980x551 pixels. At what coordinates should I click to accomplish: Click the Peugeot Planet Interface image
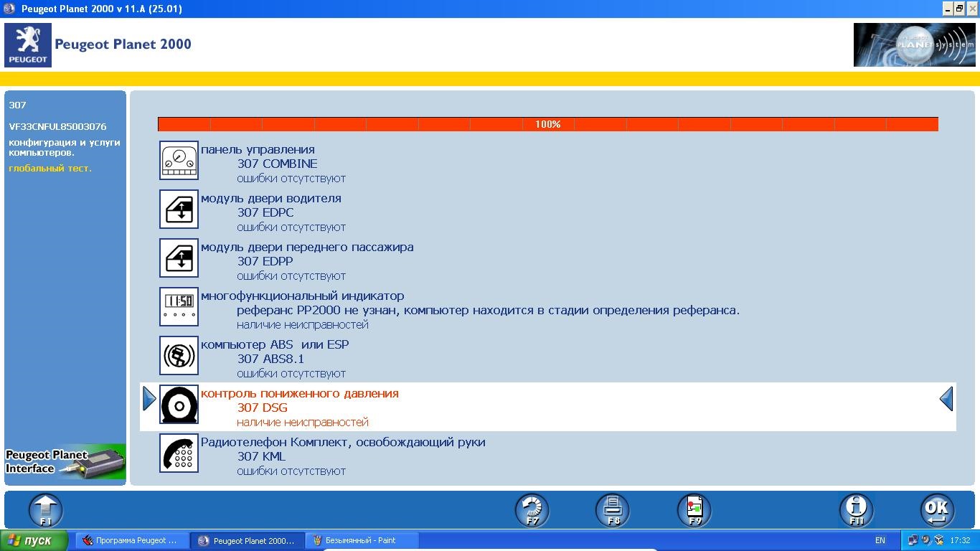(x=65, y=462)
